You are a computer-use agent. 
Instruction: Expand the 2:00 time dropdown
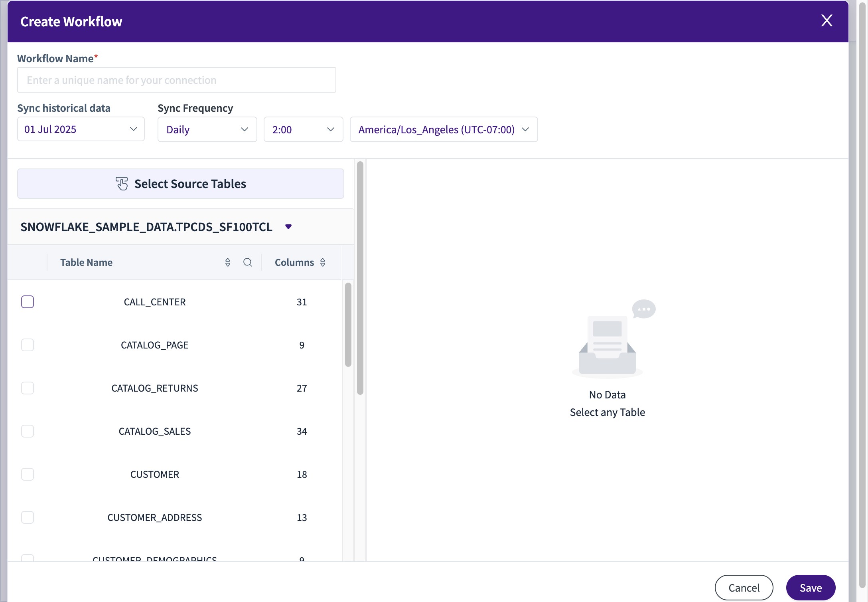click(x=303, y=129)
